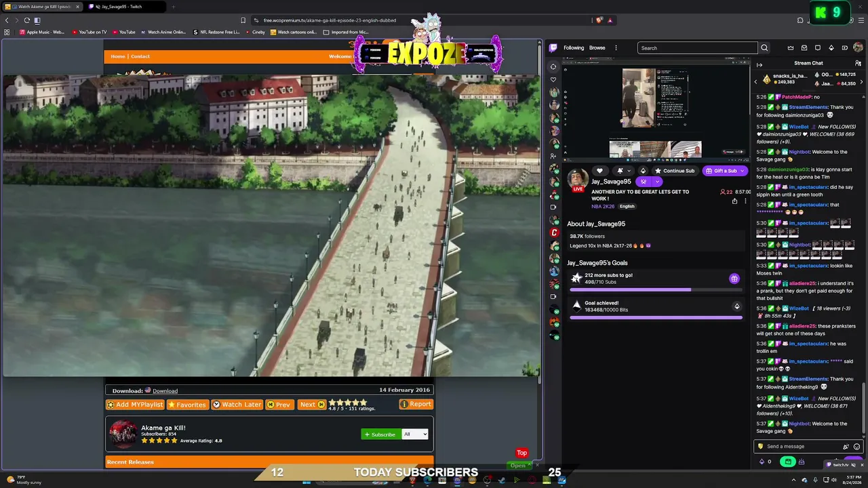The width and height of the screenshot is (868, 488).
Task: Click the subs goal progress bar
Action: (x=656, y=290)
